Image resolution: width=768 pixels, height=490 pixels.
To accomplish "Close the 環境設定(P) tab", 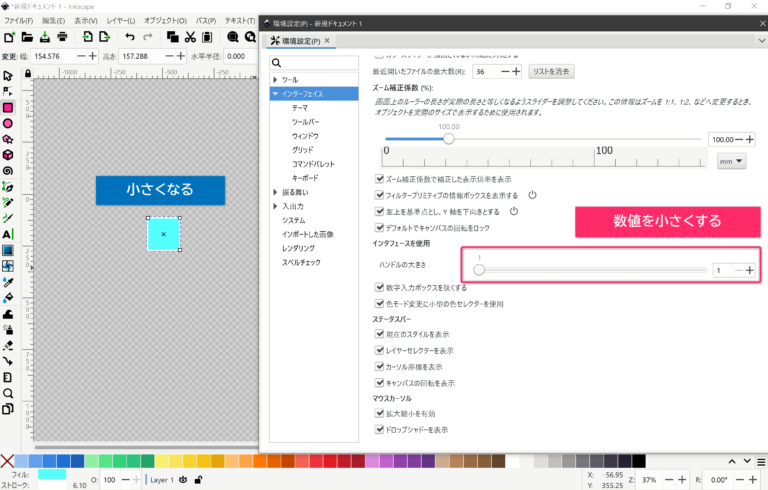I will pyautogui.click(x=327, y=41).
